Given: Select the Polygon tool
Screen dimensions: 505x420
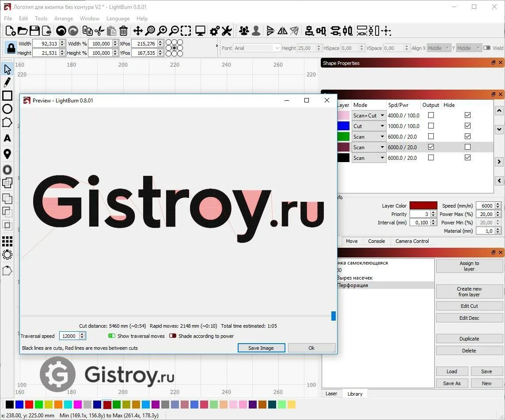Looking at the screenshot, I should [7, 122].
